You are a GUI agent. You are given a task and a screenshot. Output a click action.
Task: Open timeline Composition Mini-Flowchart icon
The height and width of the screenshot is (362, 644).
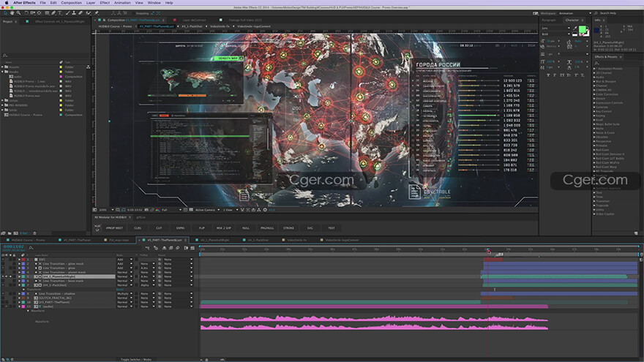click(x=147, y=248)
